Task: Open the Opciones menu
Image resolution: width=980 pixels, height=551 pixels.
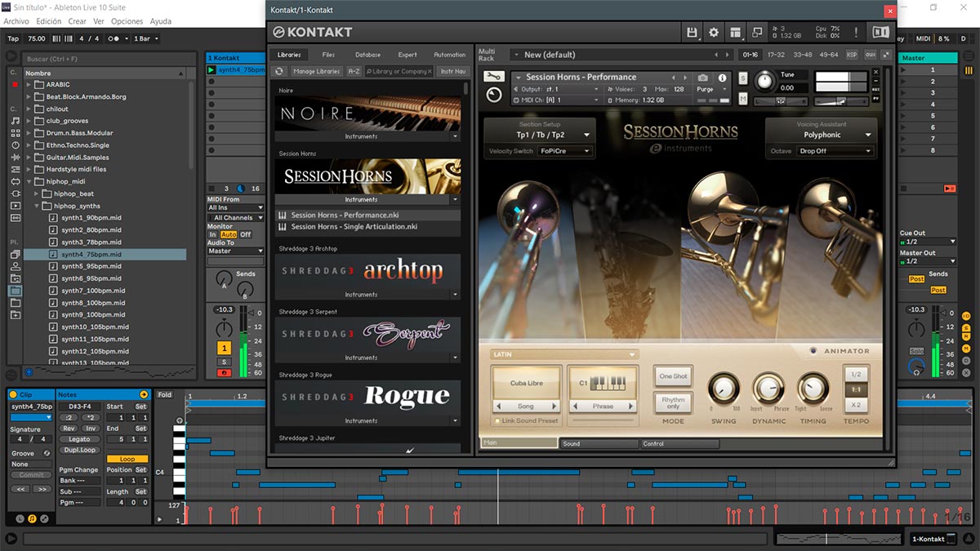Action: click(127, 21)
